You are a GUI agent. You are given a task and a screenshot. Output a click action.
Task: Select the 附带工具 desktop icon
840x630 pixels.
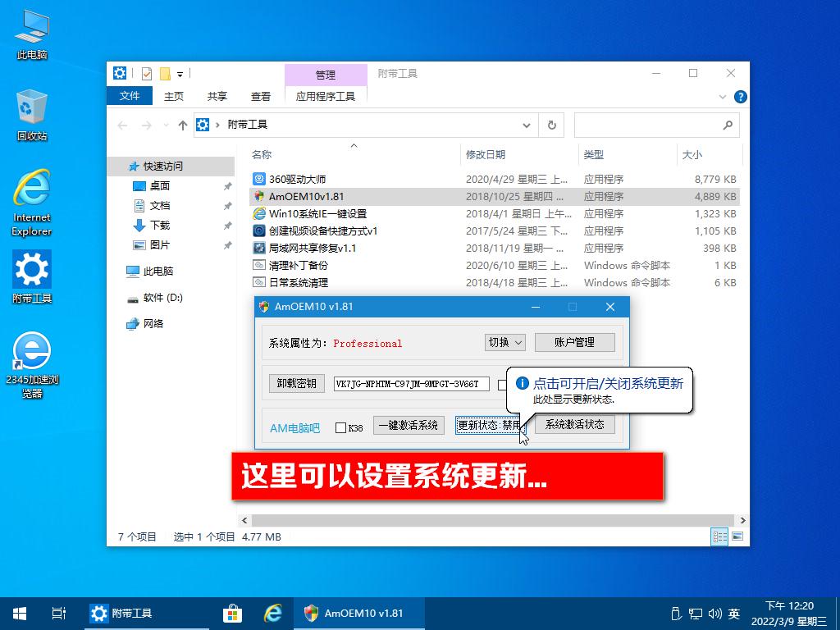point(32,277)
